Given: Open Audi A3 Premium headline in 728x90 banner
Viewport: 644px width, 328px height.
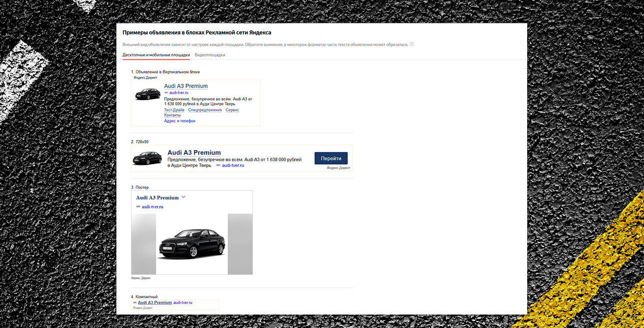Looking at the screenshot, I should [x=194, y=153].
